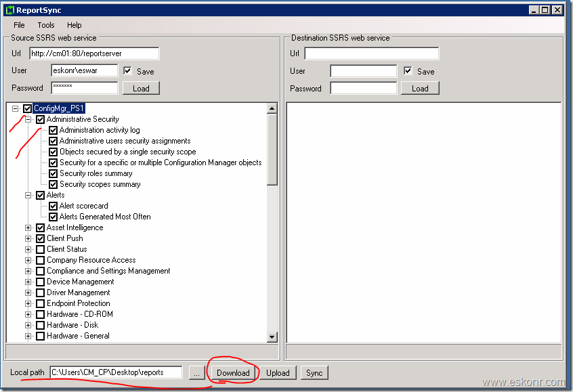Open the Help menu
The height and width of the screenshot is (392, 573).
(73, 25)
